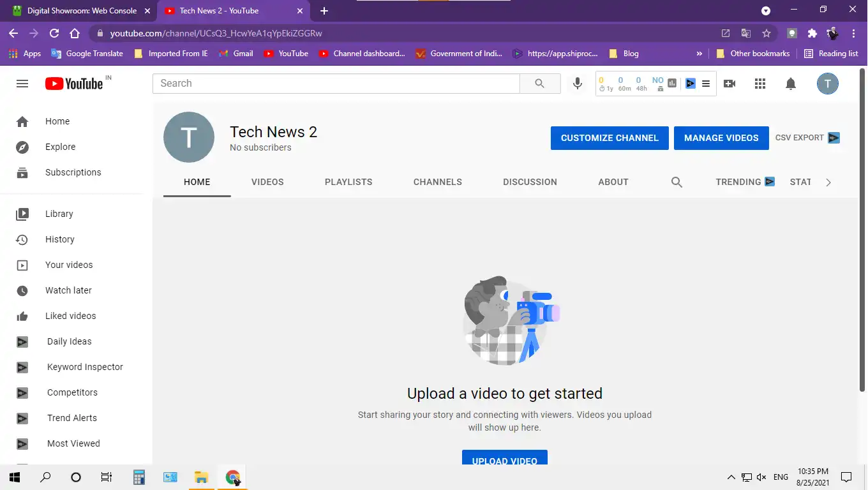Open the Imported From IE bookmarks folder
This screenshot has height=490, width=868.
point(170,54)
